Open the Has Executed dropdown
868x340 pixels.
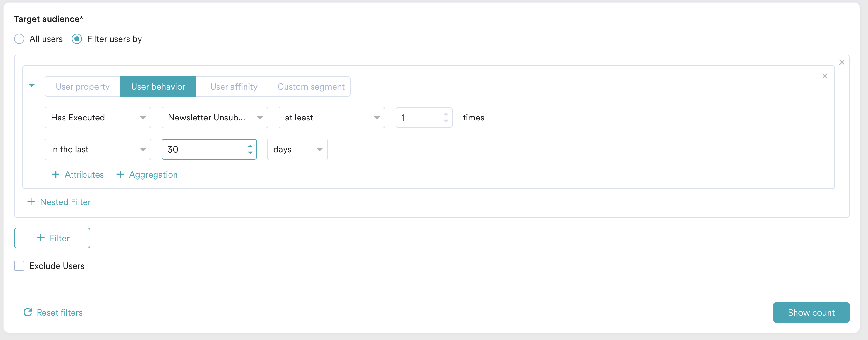click(x=98, y=118)
